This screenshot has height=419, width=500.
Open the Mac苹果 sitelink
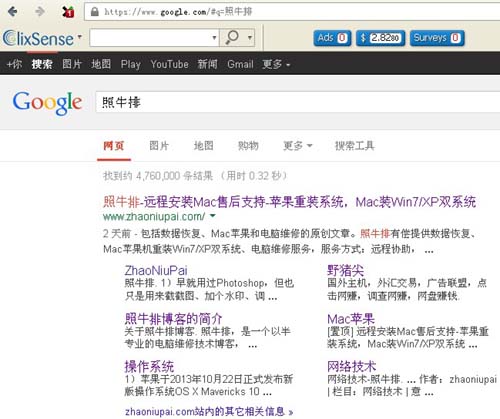[x=351, y=319]
